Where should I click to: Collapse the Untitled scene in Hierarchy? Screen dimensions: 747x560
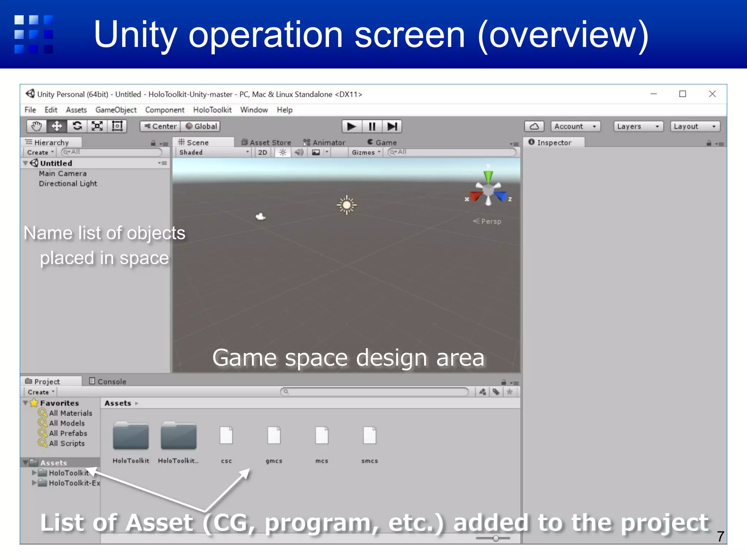[x=26, y=163]
